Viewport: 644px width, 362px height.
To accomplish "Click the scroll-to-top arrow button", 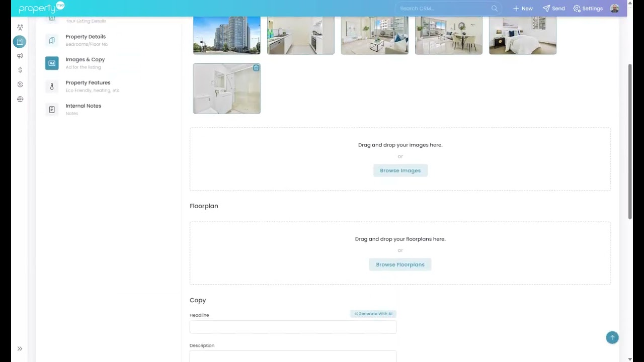I will click(x=612, y=337).
